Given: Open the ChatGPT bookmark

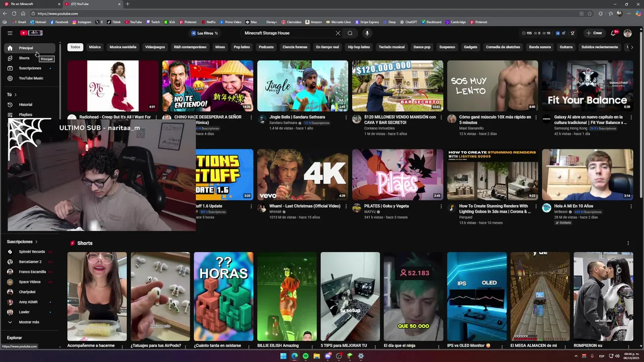Looking at the screenshot, I should (408, 22).
